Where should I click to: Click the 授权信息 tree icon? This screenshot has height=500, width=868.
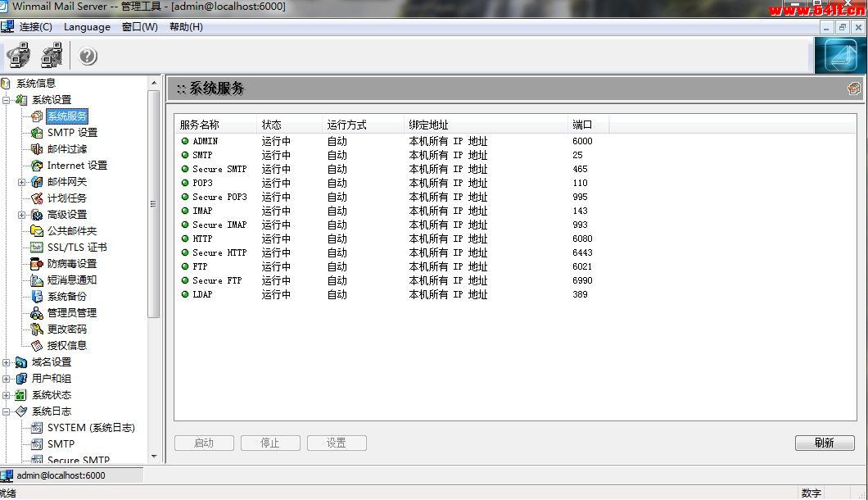(37, 346)
